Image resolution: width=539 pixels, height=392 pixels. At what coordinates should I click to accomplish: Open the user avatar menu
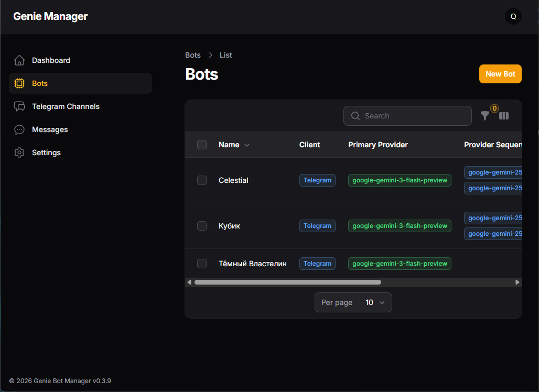[x=513, y=16]
